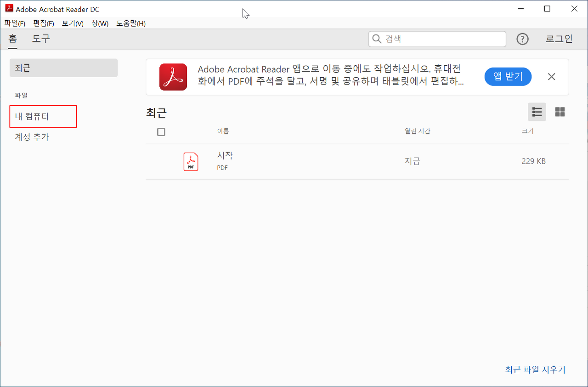Screen dimensions: 588x387
Task: Sort by the 크기 column header
Action: point(528,131)
